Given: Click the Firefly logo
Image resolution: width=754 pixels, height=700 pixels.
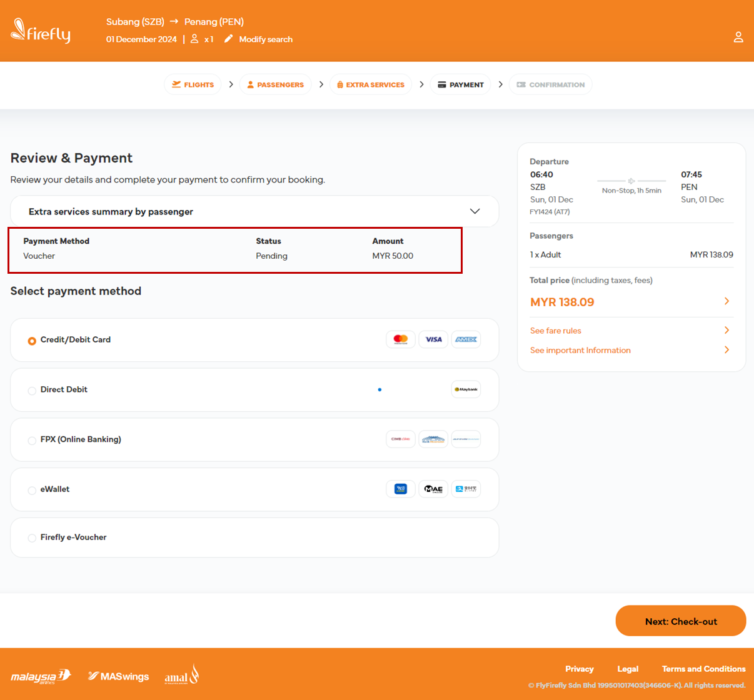Looking at the screenshot, I should 39,31.
